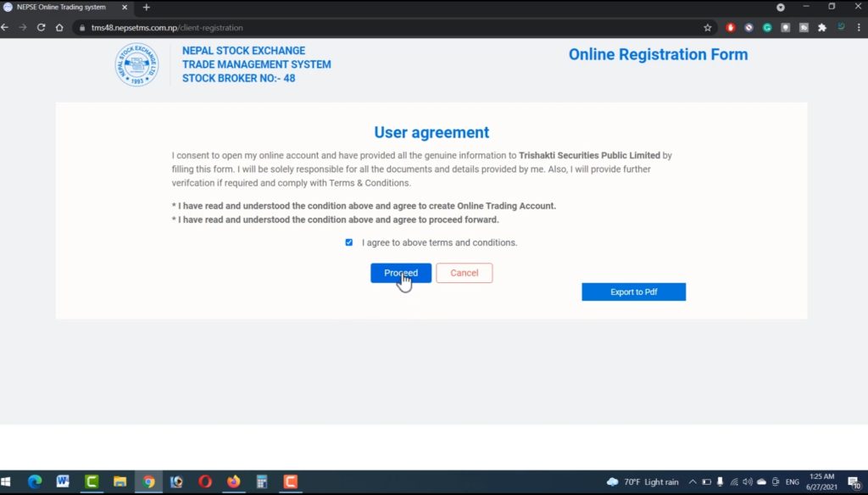Click the Nepal Stock Exchange logo

point(136,64)
